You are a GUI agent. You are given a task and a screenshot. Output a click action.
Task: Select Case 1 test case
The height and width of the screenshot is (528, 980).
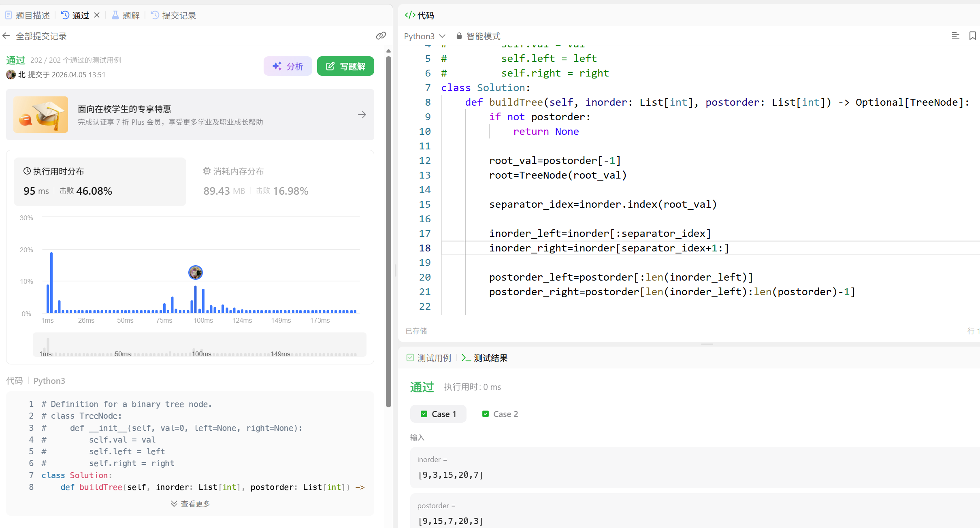tap(439, 414)
